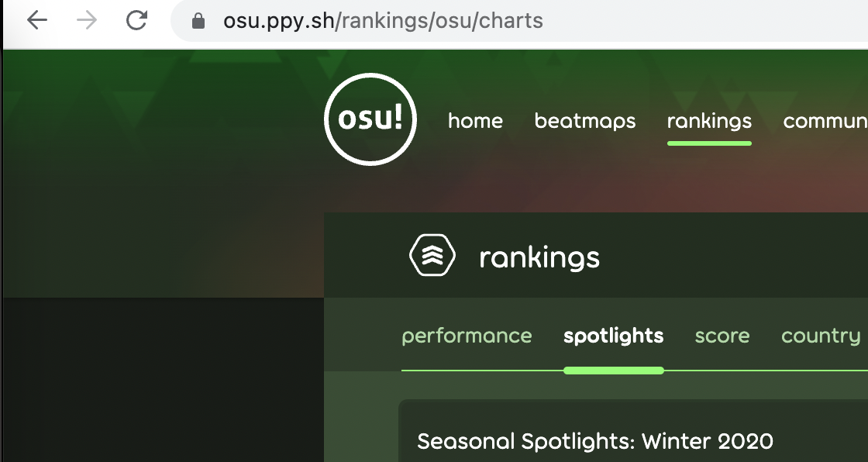This screenshot has height=462, width=868.
Task: Switch to the performance tab
Action: pos(467,336)
